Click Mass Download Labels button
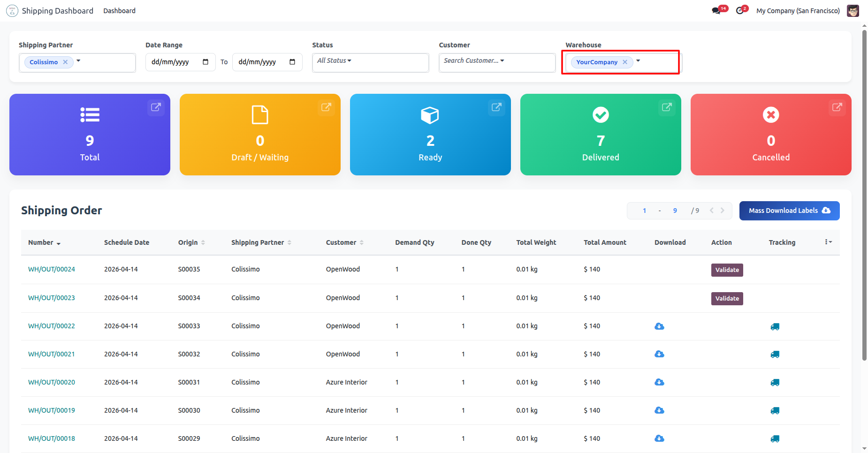This screenshot has width=868, height=453. 789,211
